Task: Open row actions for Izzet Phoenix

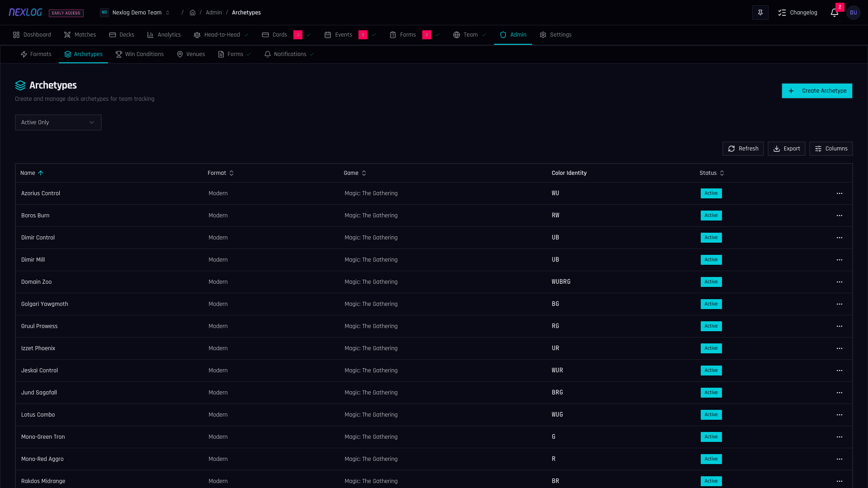Action: 840,348
